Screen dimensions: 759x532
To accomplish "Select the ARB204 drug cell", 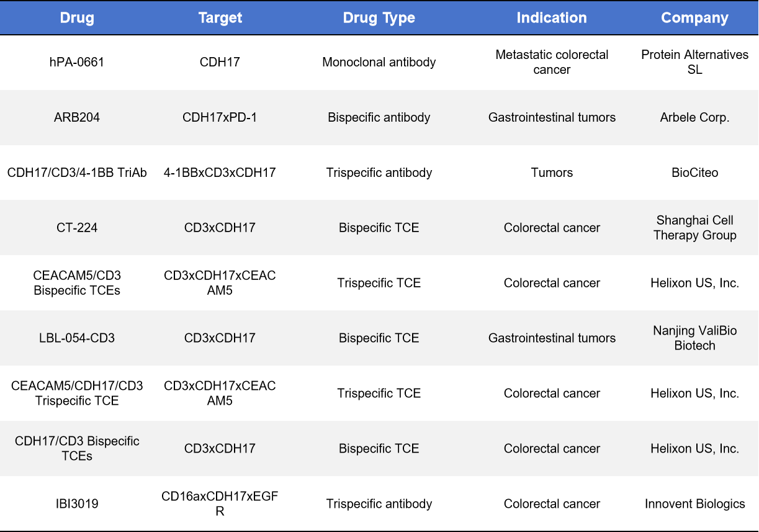I will 77,117.
